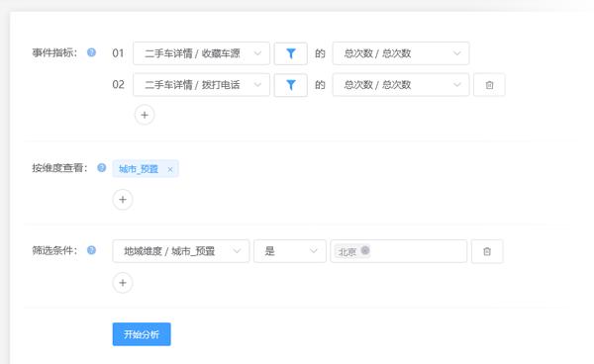
Task: Open help tooltip next to 按维度查看
Action: click(102, 167)
